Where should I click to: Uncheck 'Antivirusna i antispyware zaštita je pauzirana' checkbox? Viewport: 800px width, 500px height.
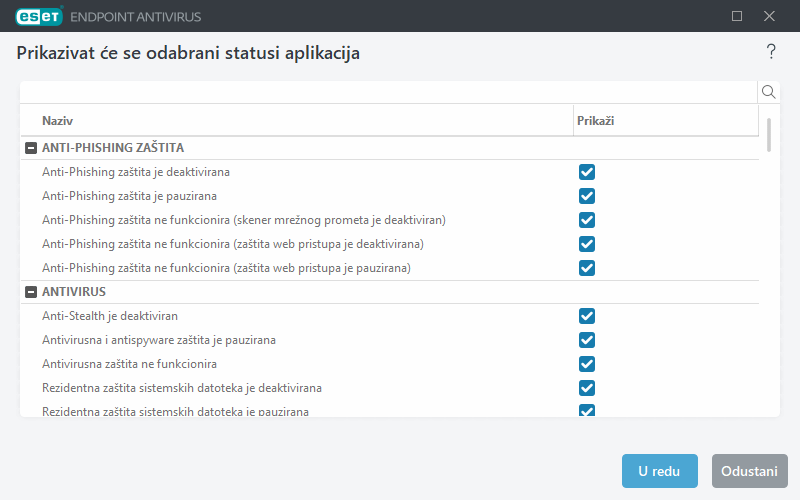pos(587,340)
